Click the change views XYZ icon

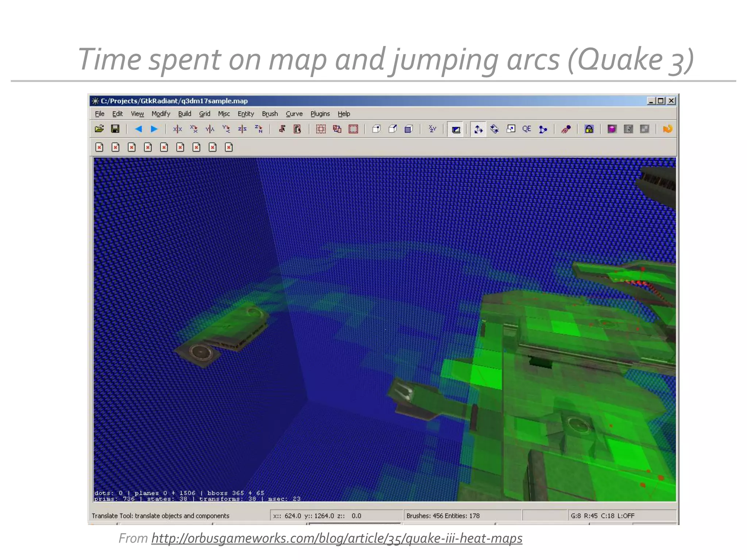tap(433, 129)
